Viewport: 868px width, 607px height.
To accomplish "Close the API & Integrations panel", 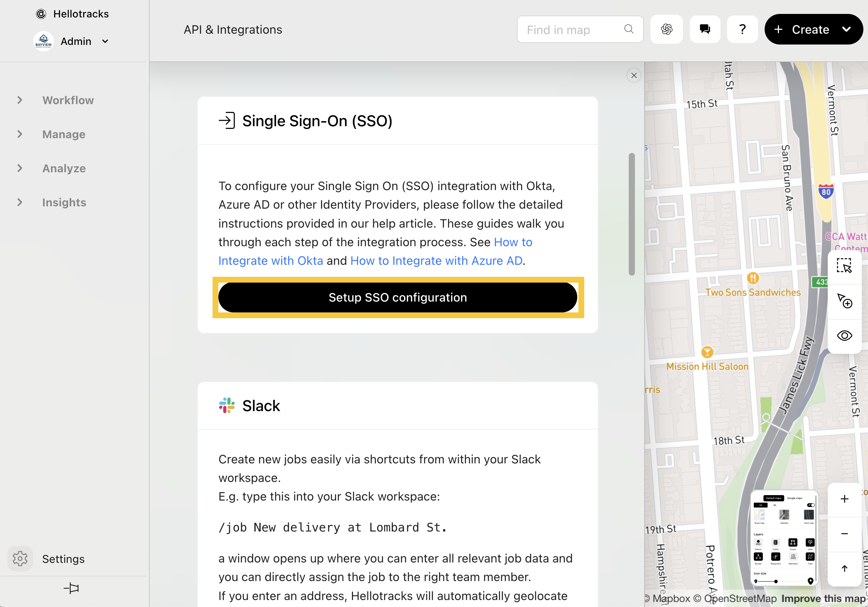I will coord(634,75).
